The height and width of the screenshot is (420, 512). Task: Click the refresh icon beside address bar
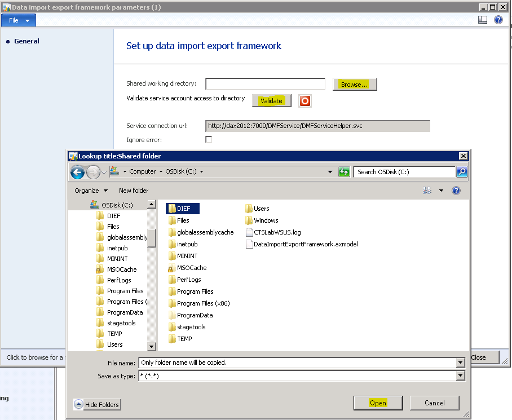click(344, 172)
